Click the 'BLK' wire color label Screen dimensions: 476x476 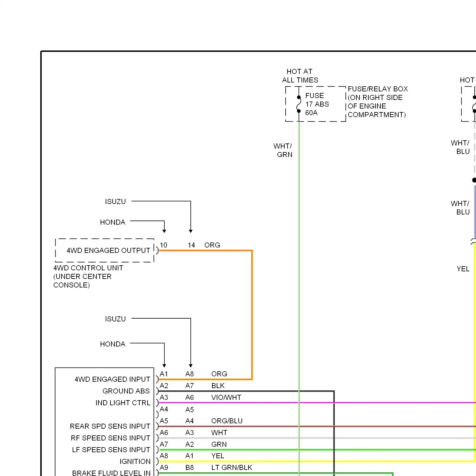point(218,386)
